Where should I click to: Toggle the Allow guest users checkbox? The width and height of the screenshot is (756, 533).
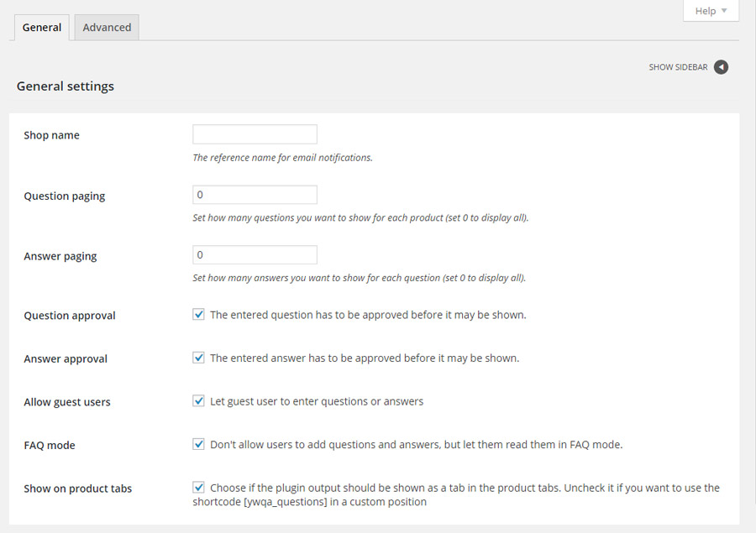pyautogui.click(x=199, y=401)
